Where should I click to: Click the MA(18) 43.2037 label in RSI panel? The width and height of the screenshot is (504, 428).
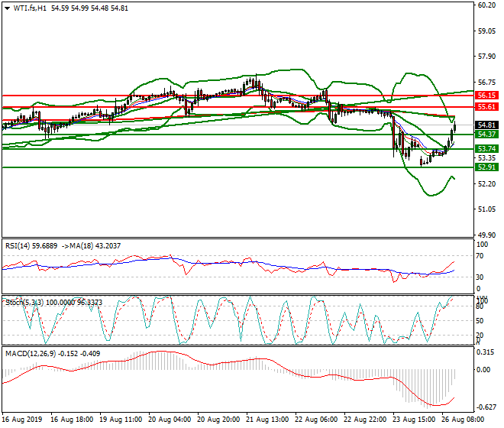tap(95, 246)
